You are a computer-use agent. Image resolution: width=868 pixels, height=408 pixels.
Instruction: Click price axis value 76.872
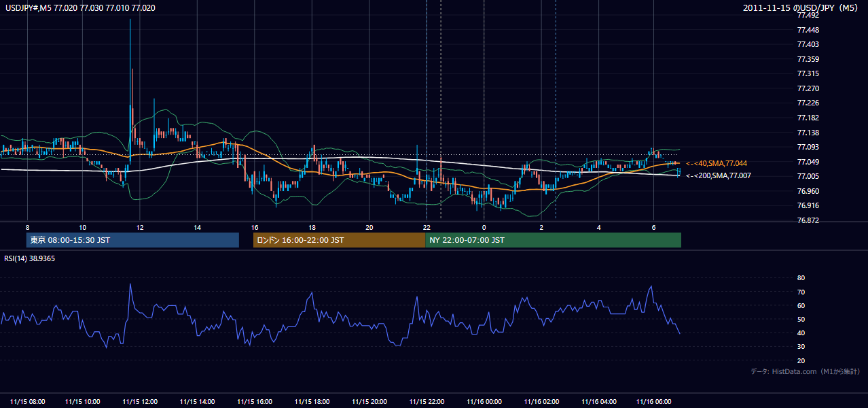point(809,220)
